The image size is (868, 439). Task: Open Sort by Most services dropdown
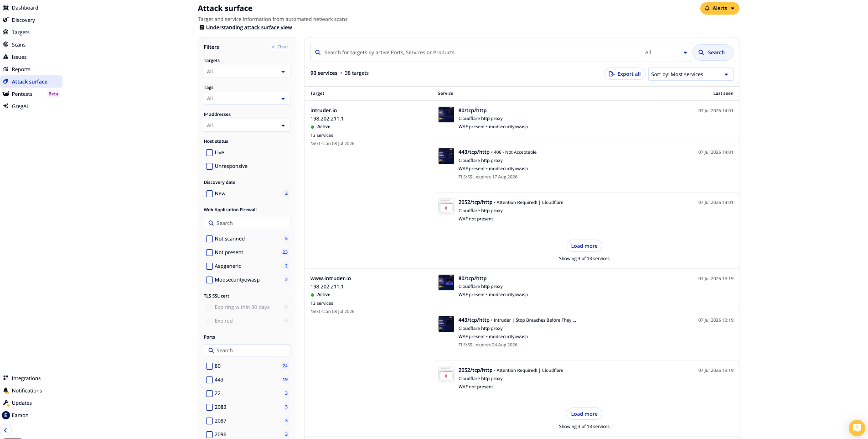point(690,74)
